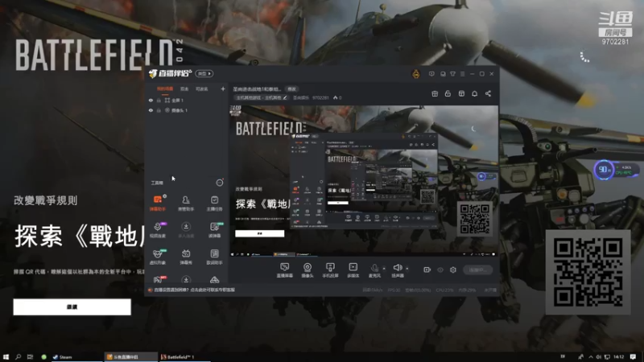Click the CPU usage status readout

tap(445, 290)
